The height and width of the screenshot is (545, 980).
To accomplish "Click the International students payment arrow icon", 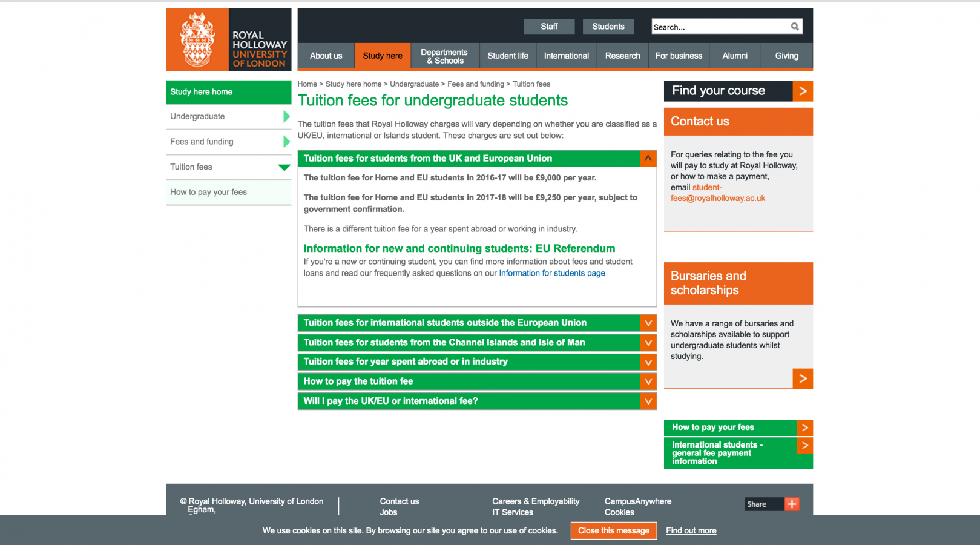I will click(x=804, y=446).
